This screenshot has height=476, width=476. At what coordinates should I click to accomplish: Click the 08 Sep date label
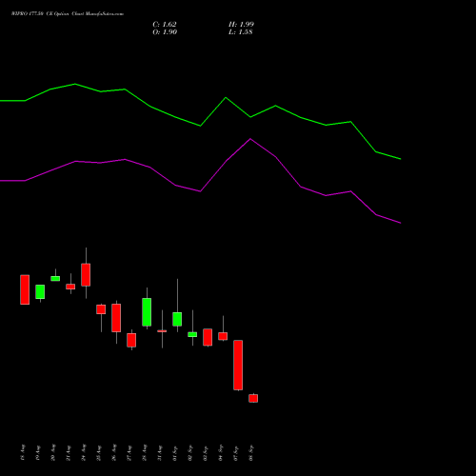tap(251, 453)
